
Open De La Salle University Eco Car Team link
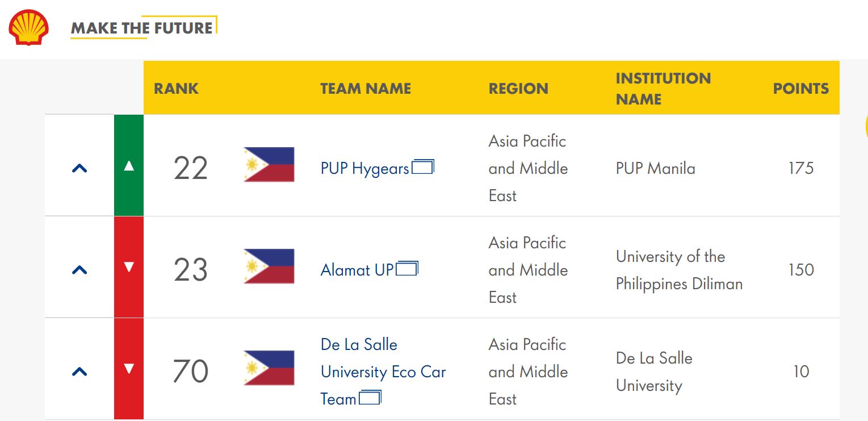click(383, 372)
